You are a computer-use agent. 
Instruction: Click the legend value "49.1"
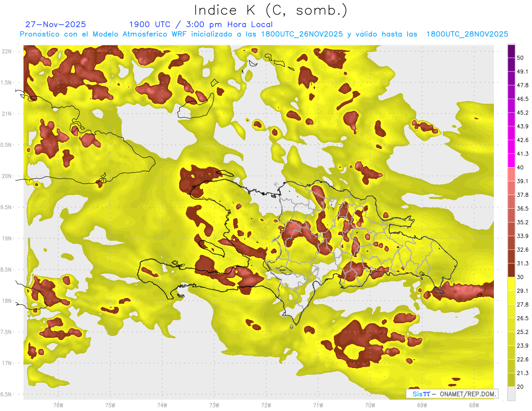pyautogui.click(x=523, y=71)
